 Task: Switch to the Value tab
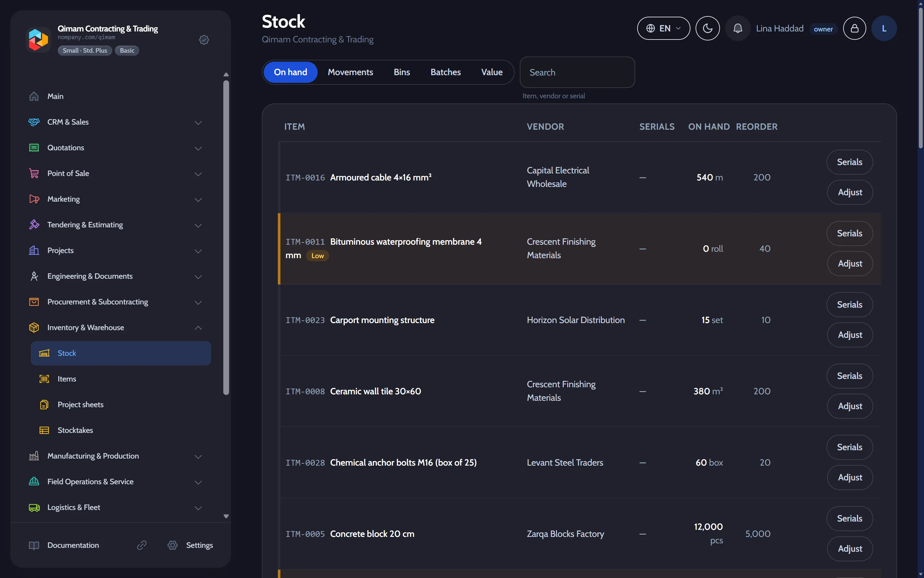pyautogui.click(x=492, y=72)
